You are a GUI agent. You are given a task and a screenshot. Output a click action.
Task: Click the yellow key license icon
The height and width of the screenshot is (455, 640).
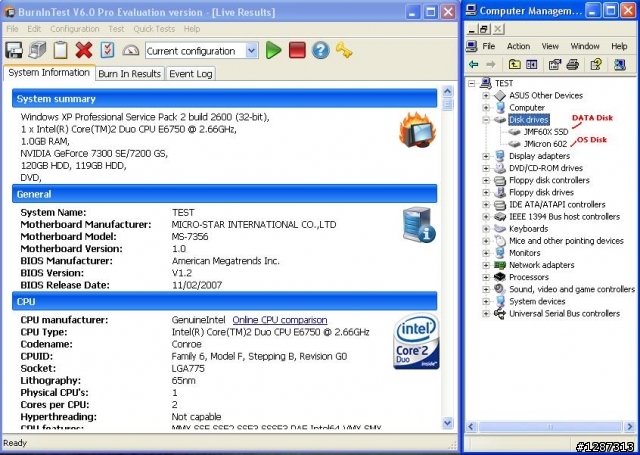(344, 50)
